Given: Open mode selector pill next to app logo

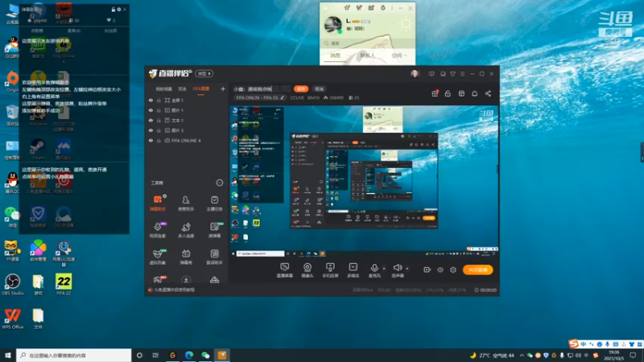Looking at the screenshot, I should click(x=204, y=73).
